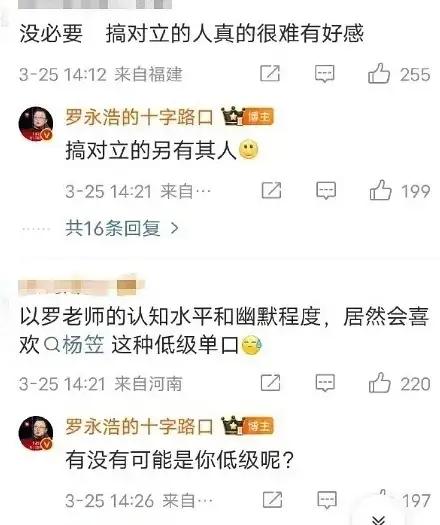Tap crown 博主 badge on first reply

[248, 116]
